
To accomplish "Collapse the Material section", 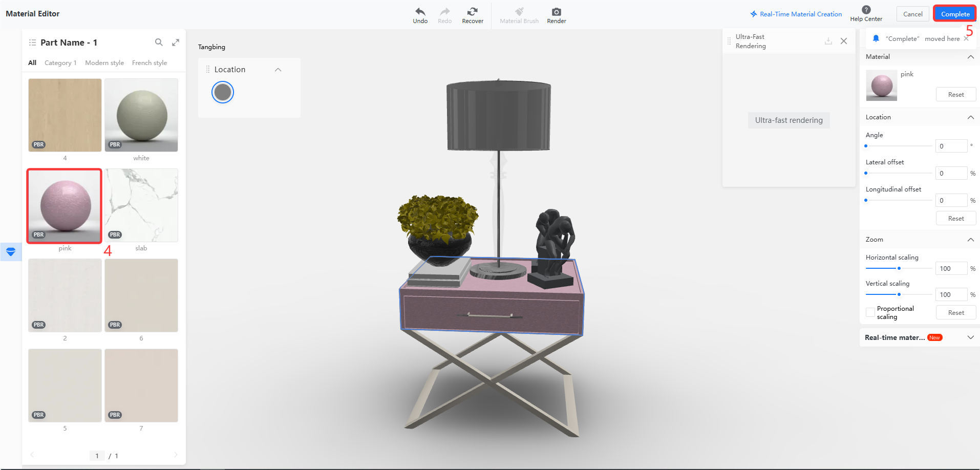I will point(970,57).
